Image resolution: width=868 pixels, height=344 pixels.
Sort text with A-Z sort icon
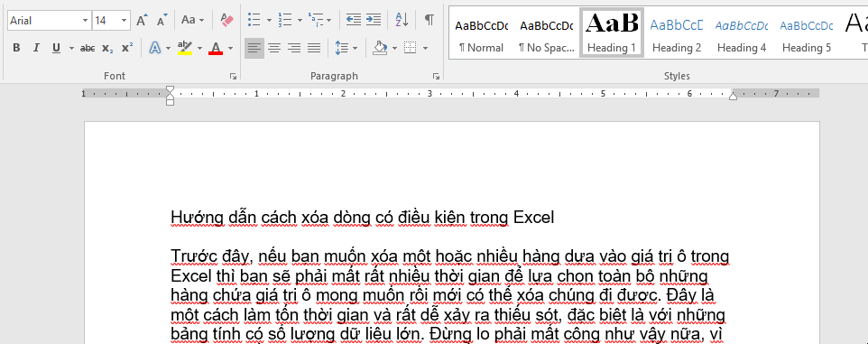click(402, 21)
